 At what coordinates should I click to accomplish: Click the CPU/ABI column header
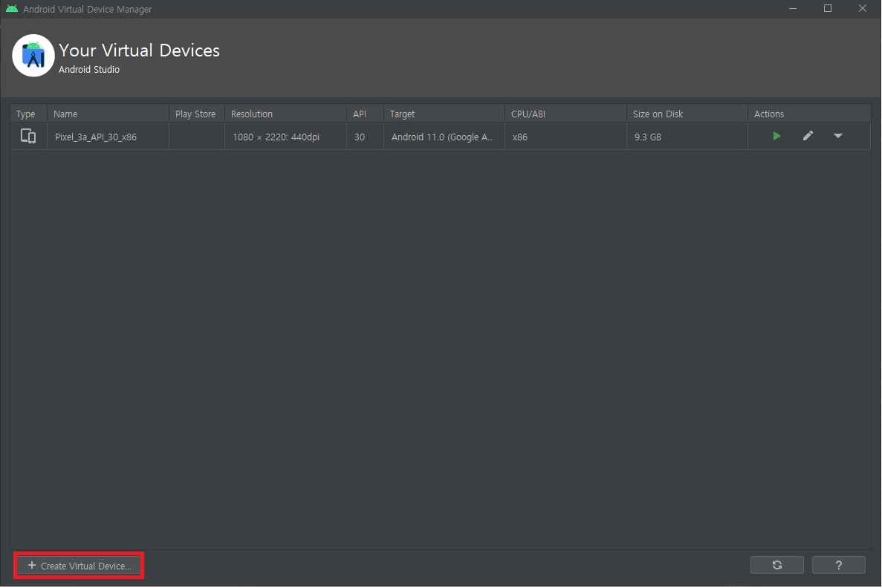pos(566,114)
